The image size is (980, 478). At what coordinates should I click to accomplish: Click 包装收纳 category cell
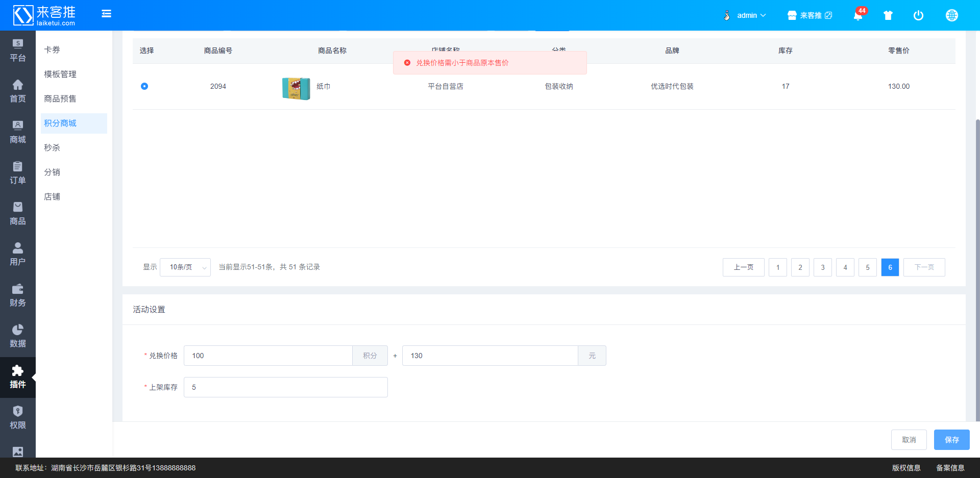(559, 86)
